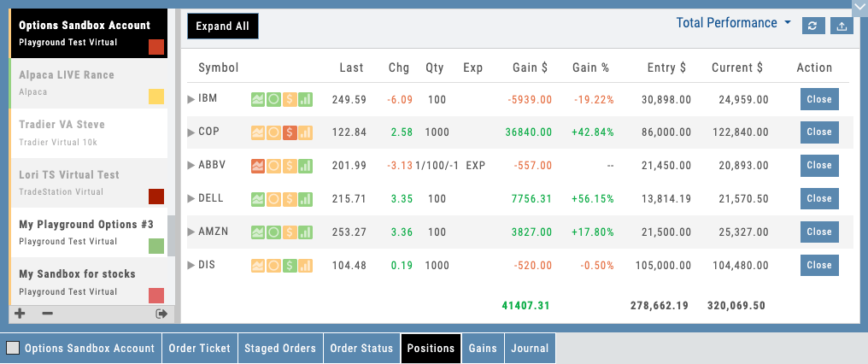Click the red swatch for Options Sandbox Account
Viewport: 868px width, 364px height.
(156, 46)
